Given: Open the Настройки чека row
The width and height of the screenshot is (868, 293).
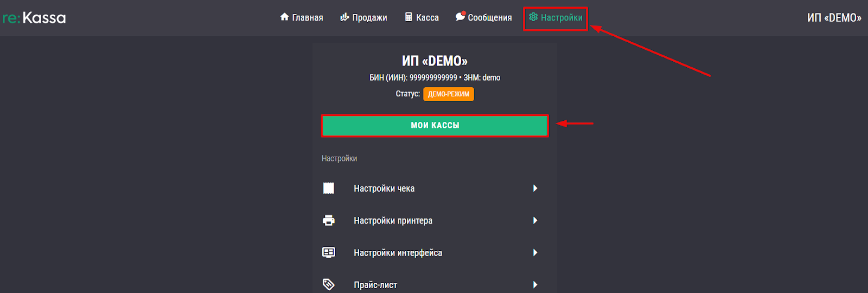Looking at the screenshot, I should (435, 188).
